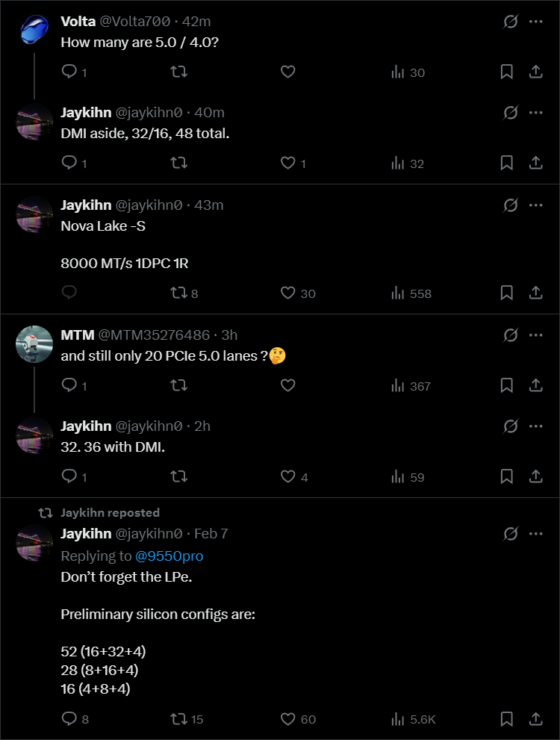View analytics of Nova Lake -S tweet
This screenshot has width=560, height=740.
pyautogui.click(x=398, y=293)
